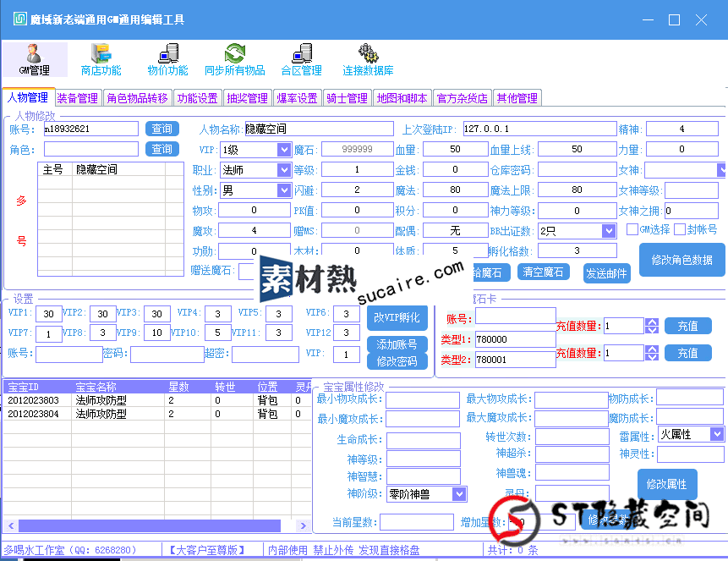
Task: Click the 最小物攻成长 field
Action: coord(423,399)
